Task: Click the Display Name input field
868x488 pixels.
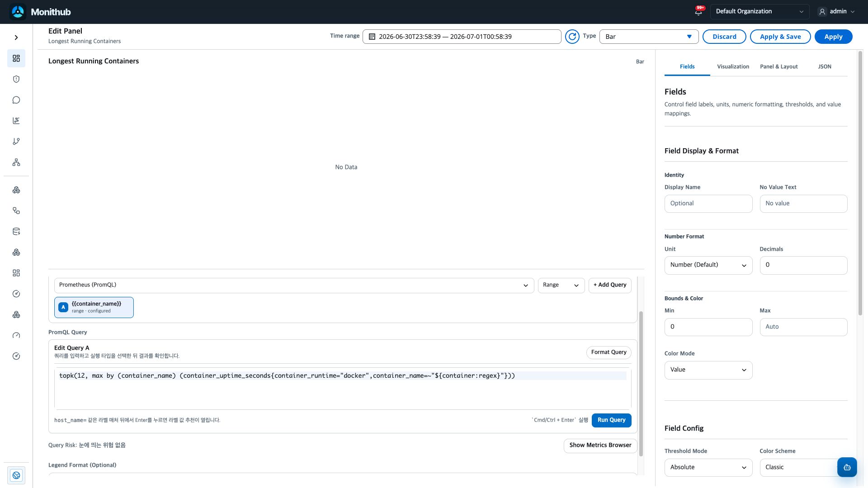Action: (708, 204)
